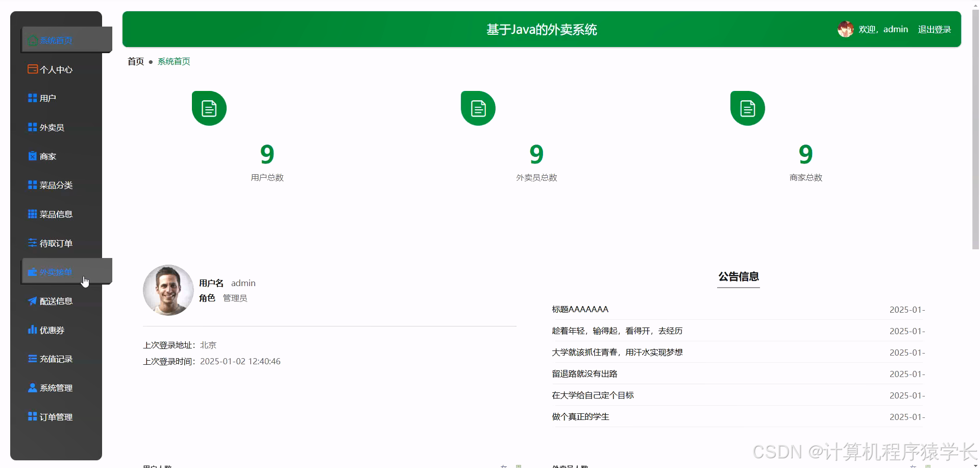
Task: Click the 系统管理 person icon
Action: coord(32,387)
